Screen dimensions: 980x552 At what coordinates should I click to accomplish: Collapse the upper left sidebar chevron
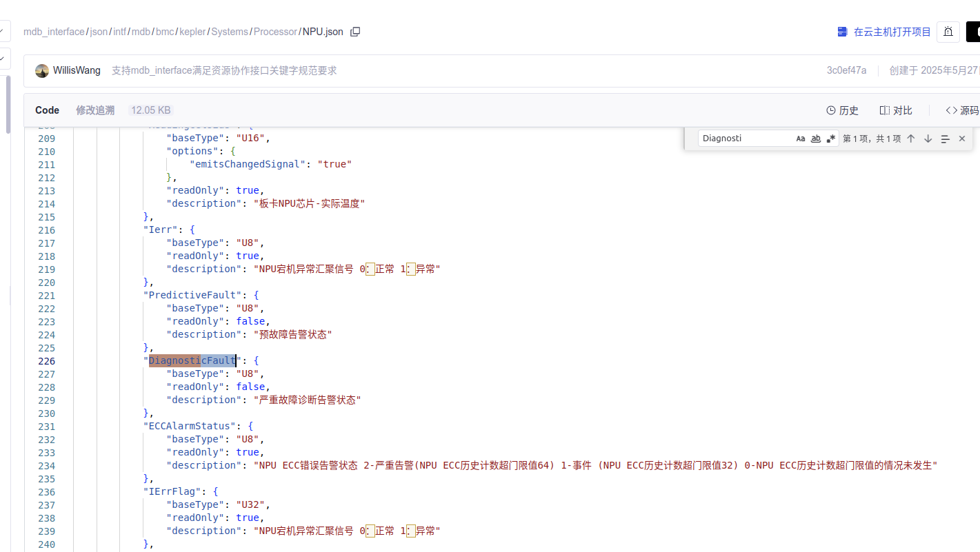pos(3,31)
